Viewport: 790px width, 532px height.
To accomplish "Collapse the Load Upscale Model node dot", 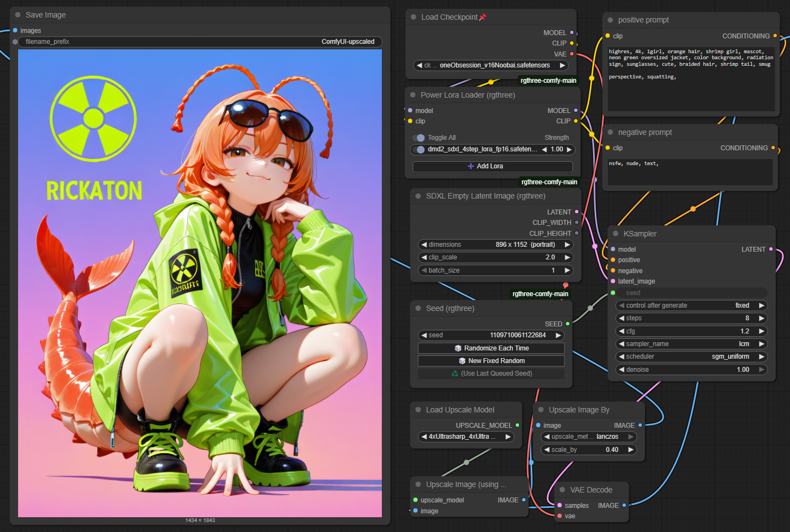I will [419, 410].
